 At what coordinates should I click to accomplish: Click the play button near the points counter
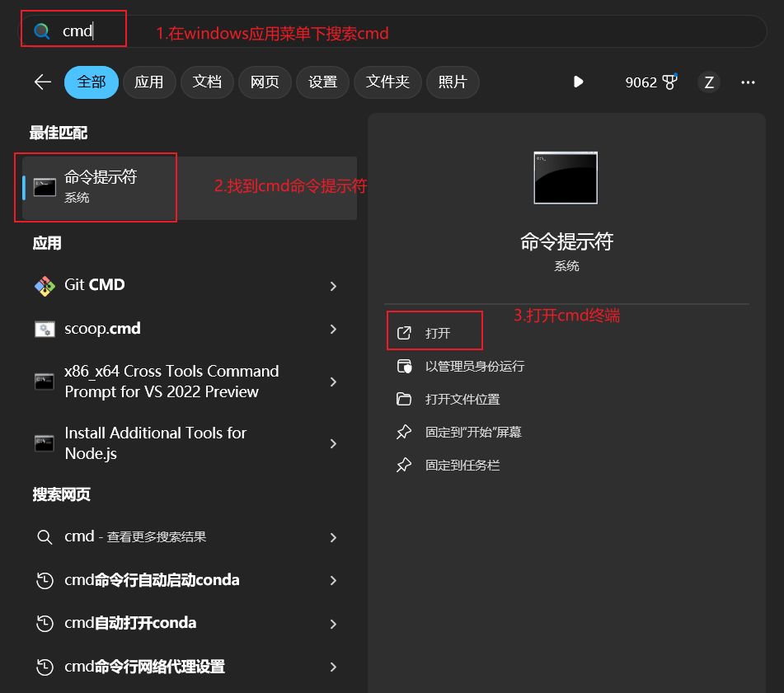tap(578, 82)
